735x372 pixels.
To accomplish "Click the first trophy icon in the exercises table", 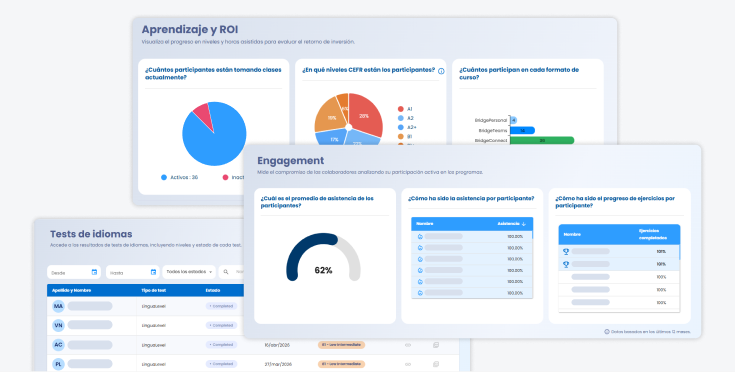I will 566,252.
